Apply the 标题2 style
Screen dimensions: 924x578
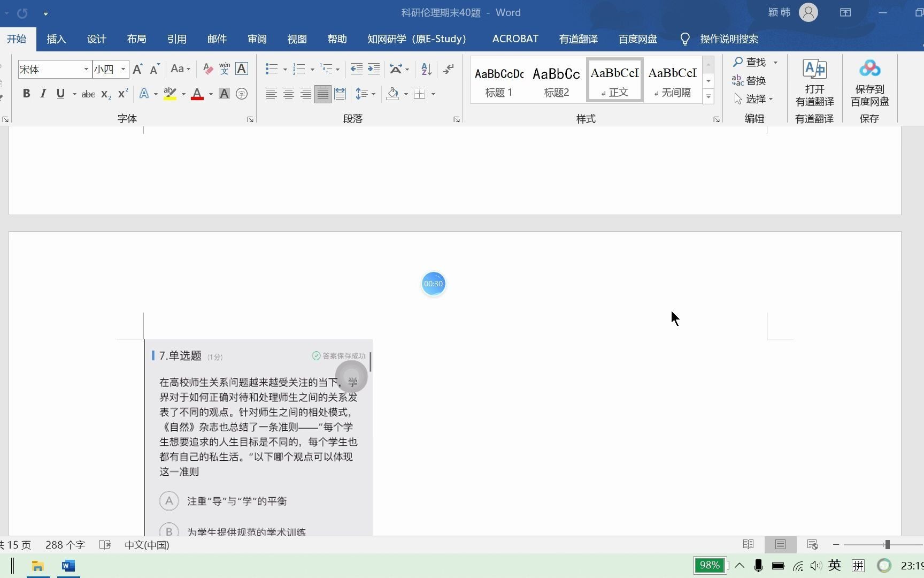click(x=557, y=80)
